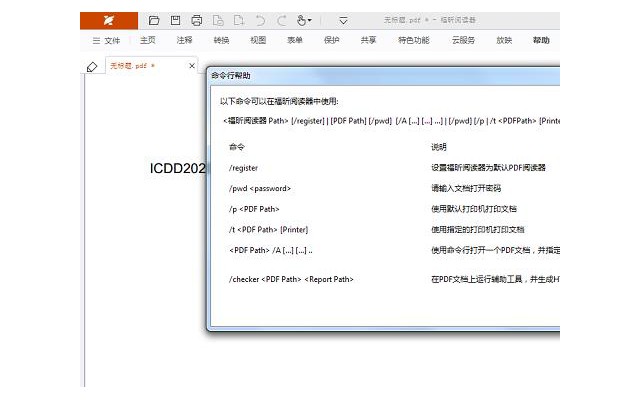Click the <PDF Path> /A [...] entry
Screen dimensions: 640x400
271,250
